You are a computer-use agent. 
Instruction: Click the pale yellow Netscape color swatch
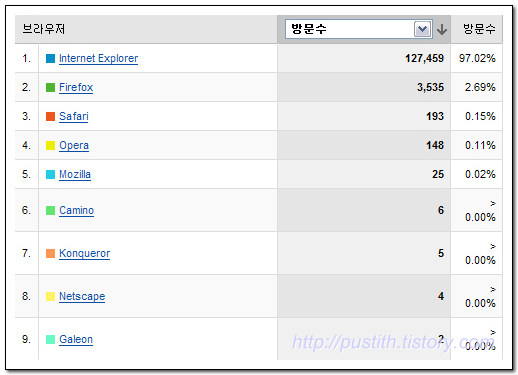click(x=50, y=297)
